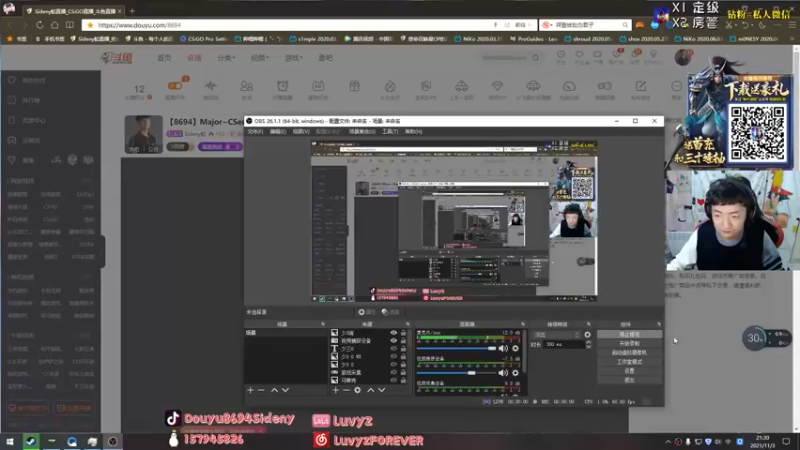The image size is (800, 450).
Task: Toggle visibility eye of the text (T) source
Action: 393,348
